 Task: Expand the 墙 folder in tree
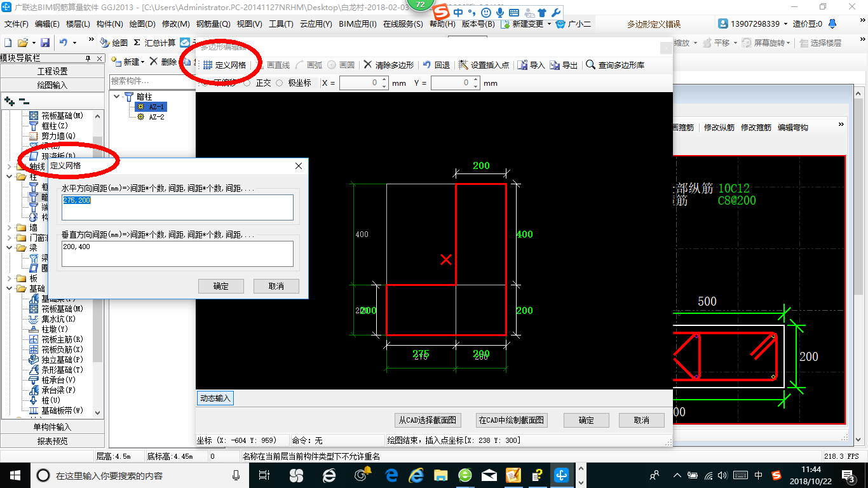8,227
